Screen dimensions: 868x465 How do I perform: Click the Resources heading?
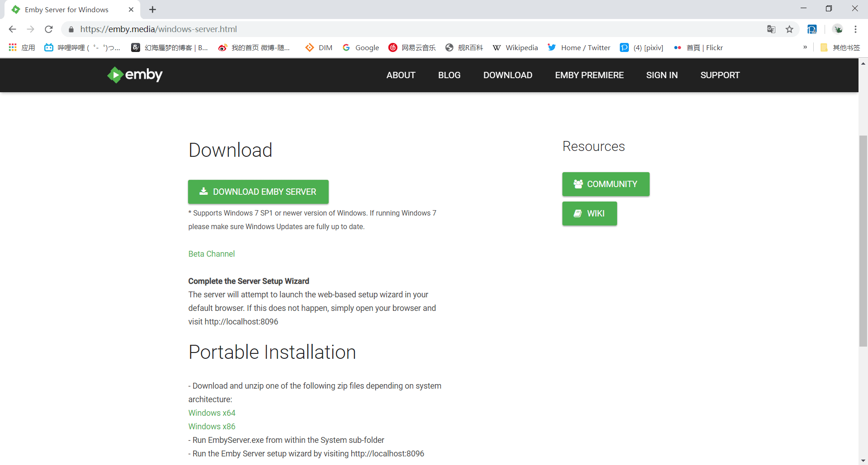point(594,146)
